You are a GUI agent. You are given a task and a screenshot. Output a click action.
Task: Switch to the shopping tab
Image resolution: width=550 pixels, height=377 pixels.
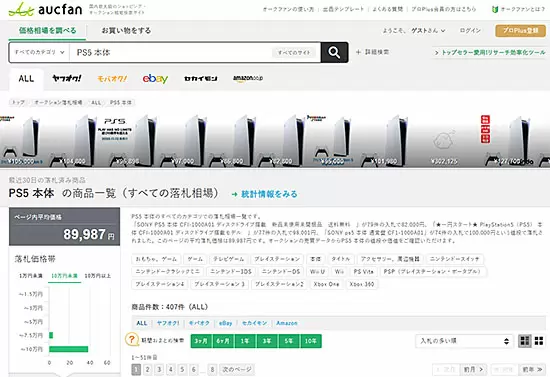coord(126,31)
